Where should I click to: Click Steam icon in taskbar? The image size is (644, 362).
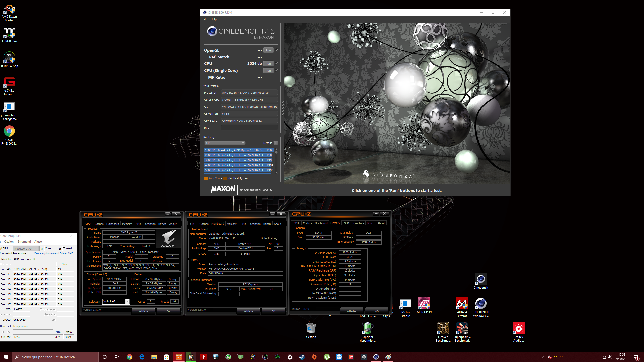[302, 357]
